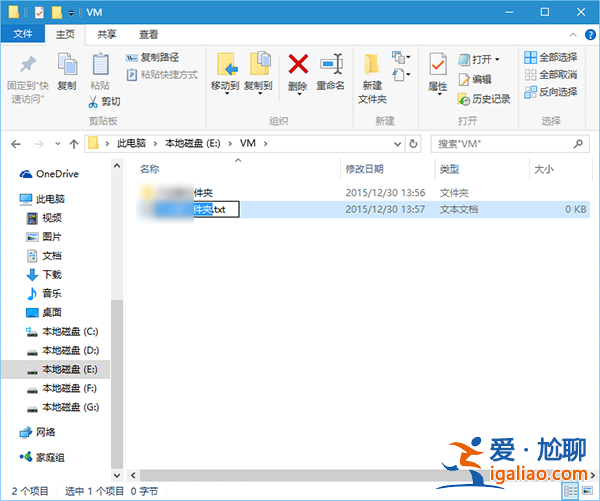Open the 打开 (Open) dropdown

[479, 60]
